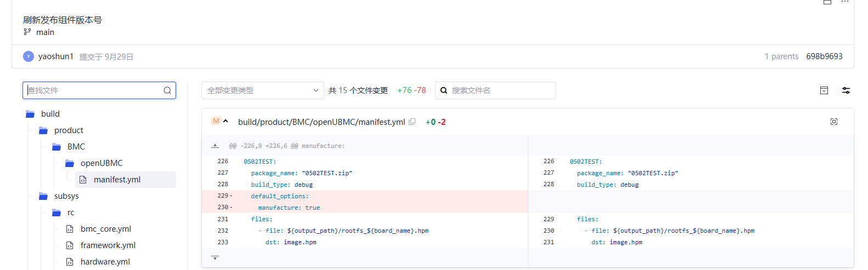Open full file view icon for manifest.yml

[833, 122]
